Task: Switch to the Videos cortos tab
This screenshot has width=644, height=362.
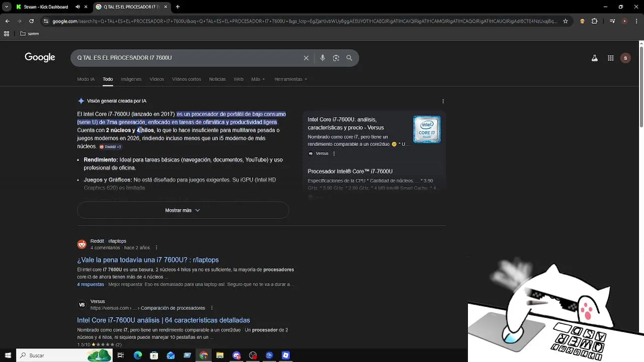Action: point(186,79)
